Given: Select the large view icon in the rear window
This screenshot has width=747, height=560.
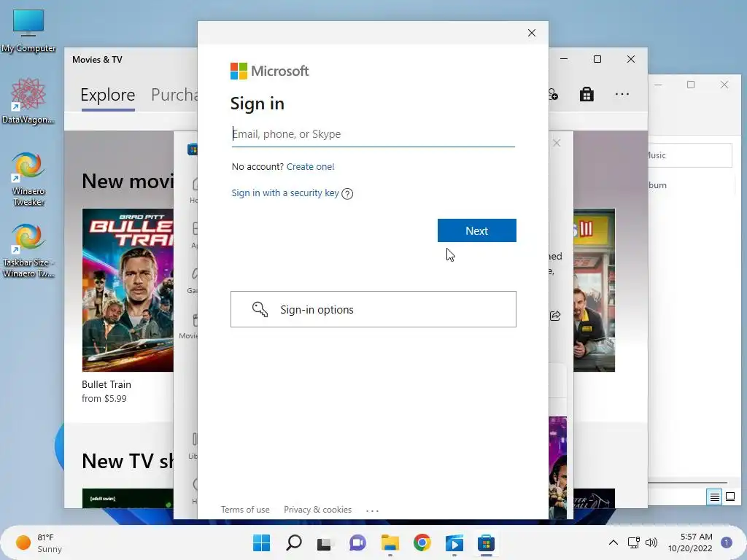Looking at the screenshot, I should 729,497.
